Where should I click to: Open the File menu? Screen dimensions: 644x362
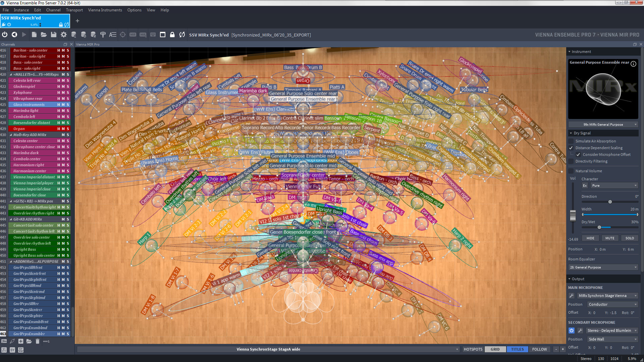(x=6, y=10)
